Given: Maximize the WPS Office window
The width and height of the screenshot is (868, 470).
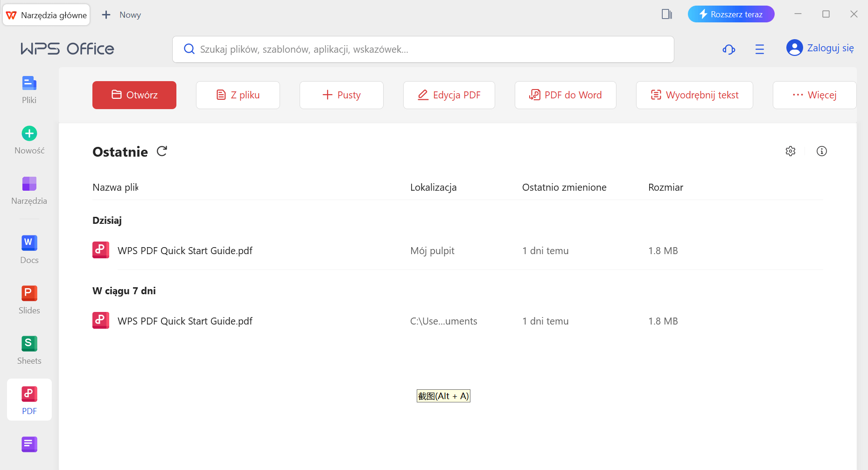Looking at the screenshot, I should [x=826, y=14].
